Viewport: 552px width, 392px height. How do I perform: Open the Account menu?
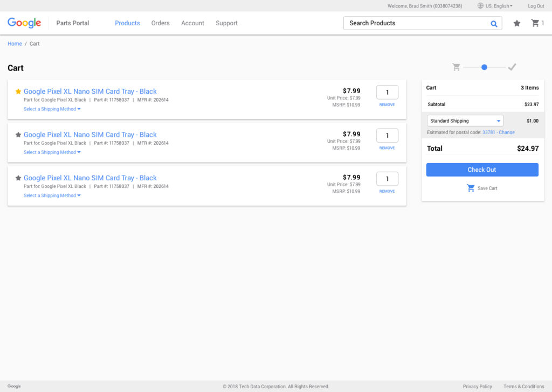[192, 23]
